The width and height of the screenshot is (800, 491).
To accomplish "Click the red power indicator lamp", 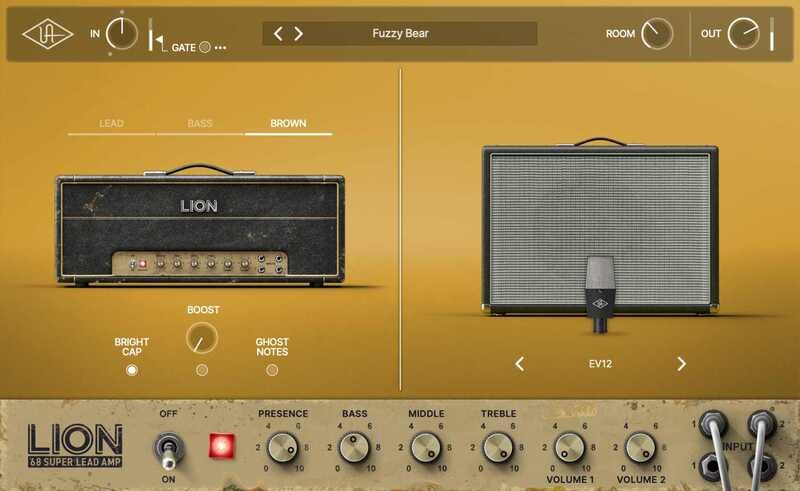I will [x=218, y=446].
